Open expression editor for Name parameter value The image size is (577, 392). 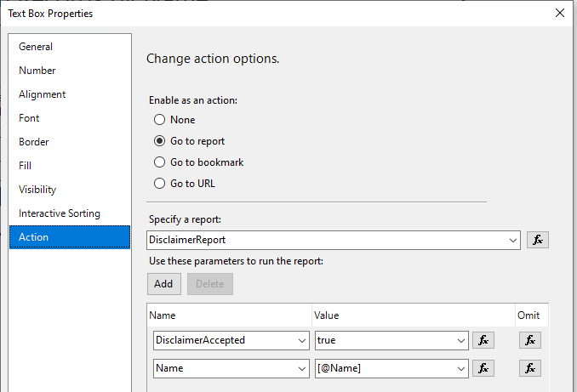(x=483, y=368)
